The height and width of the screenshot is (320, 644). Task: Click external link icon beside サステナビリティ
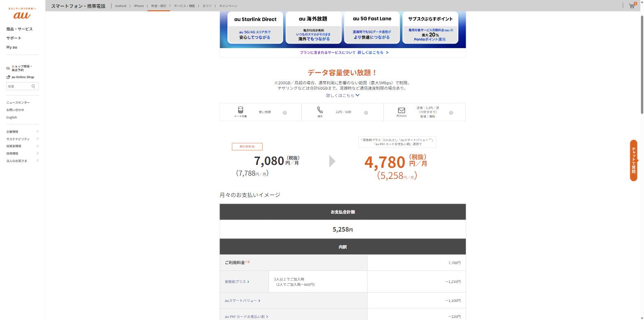click(37, 139)
